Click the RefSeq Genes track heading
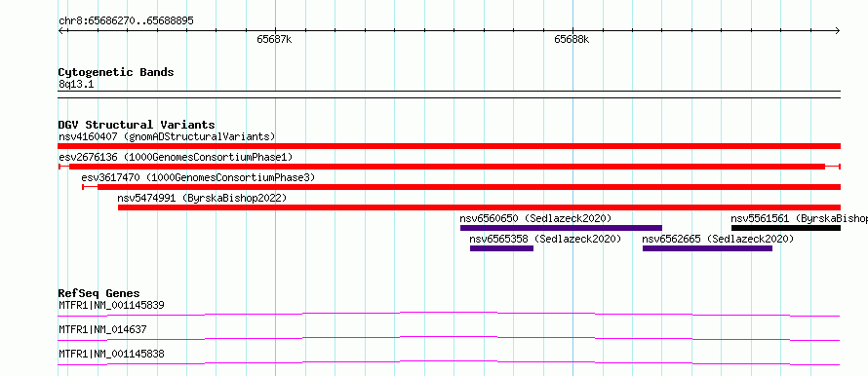Screen dimensions: 868x376 pos(99,293)
